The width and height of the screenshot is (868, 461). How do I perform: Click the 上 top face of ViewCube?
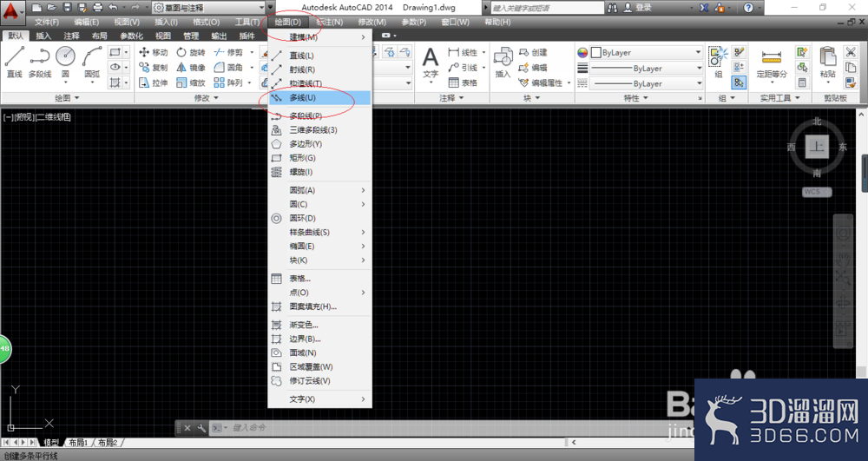(817, 147)
